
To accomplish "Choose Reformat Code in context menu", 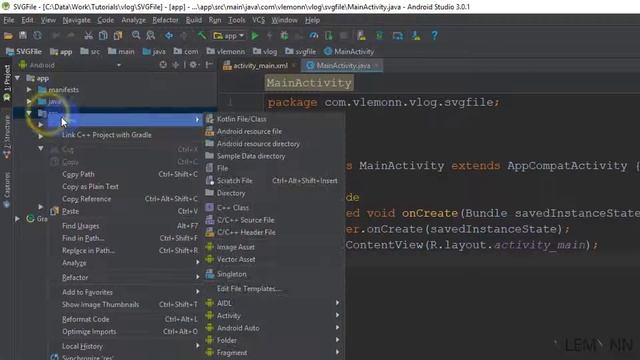I will (x=85, y=319).
